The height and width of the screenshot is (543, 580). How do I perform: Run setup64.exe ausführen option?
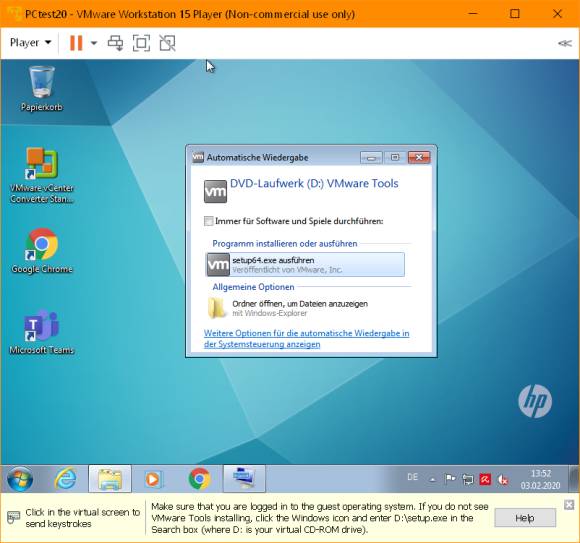[305, 264]
